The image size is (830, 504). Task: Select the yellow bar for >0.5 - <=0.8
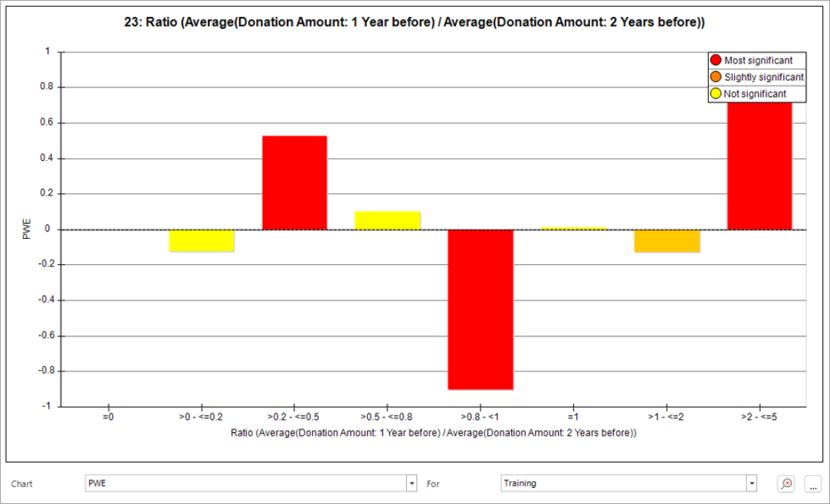(387, 221)
